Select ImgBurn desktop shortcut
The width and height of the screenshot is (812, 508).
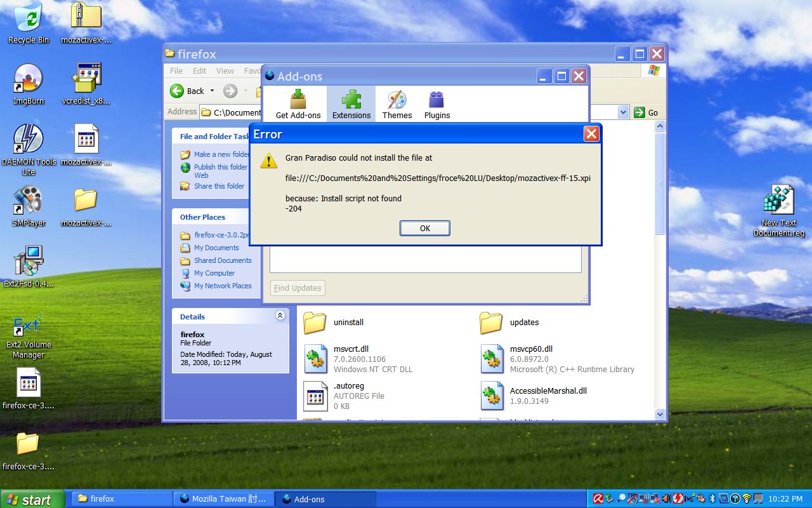click(28, 79)
